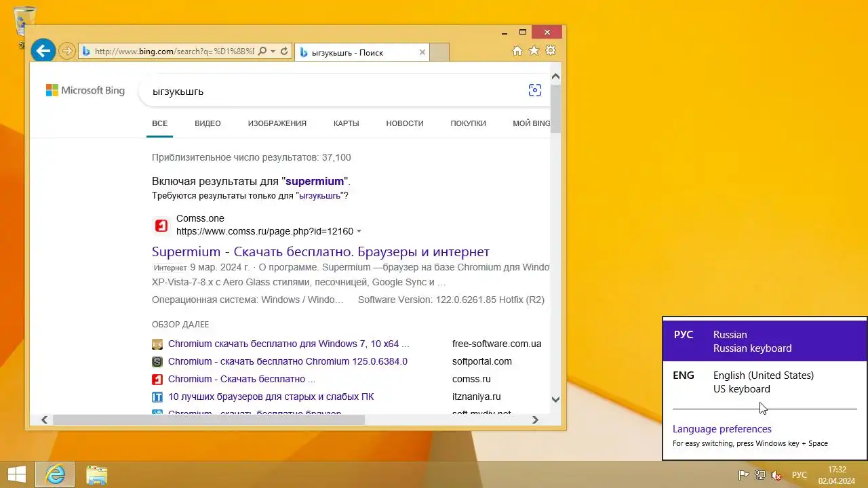Open the МОЙ BING tab

click(532, 123)
